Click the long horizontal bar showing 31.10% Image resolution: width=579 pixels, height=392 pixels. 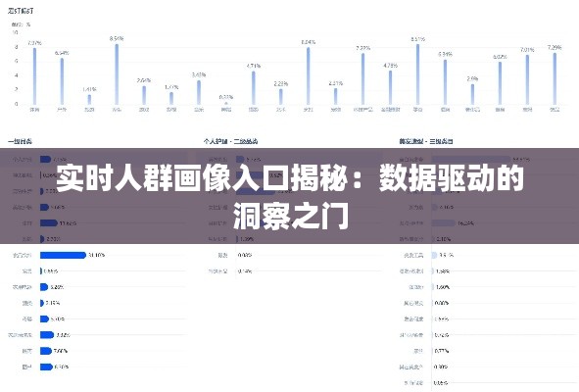[63, 255]
